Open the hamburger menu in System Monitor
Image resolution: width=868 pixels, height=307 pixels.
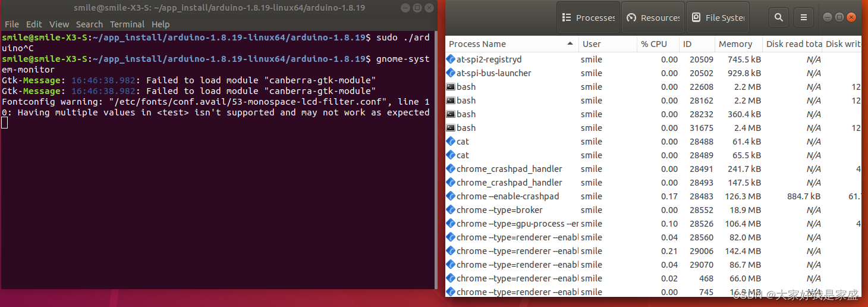[x=804, y=18]
